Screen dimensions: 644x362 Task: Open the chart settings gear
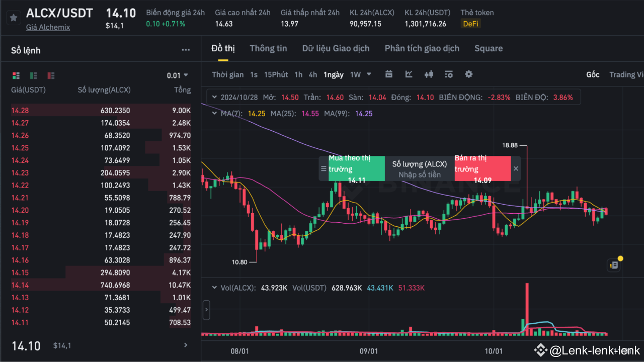coord(468,74)
